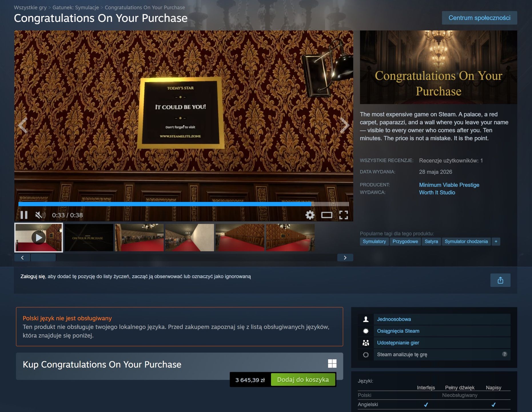Click the 3 645,39 zł price

point(250,380)
